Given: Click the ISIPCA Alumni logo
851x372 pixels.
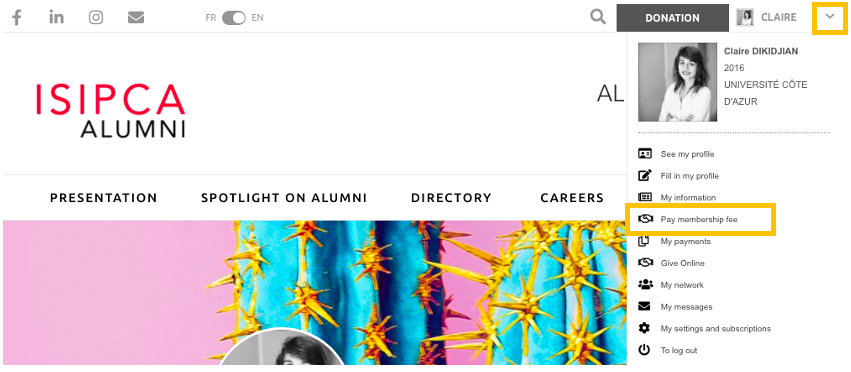Looking at the screenshot, I should [111, 110].
